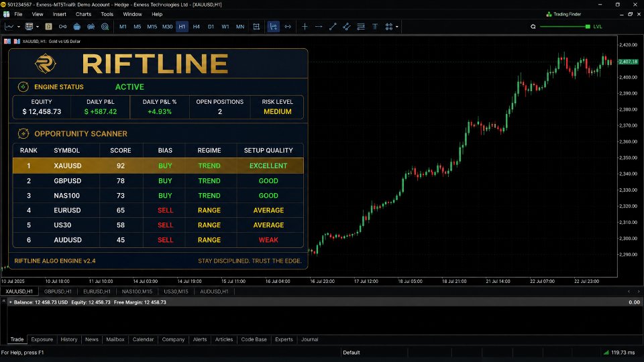The image size is (644, 362).
Task: Open the Charts menu
Action: click(x=83, y=14)
